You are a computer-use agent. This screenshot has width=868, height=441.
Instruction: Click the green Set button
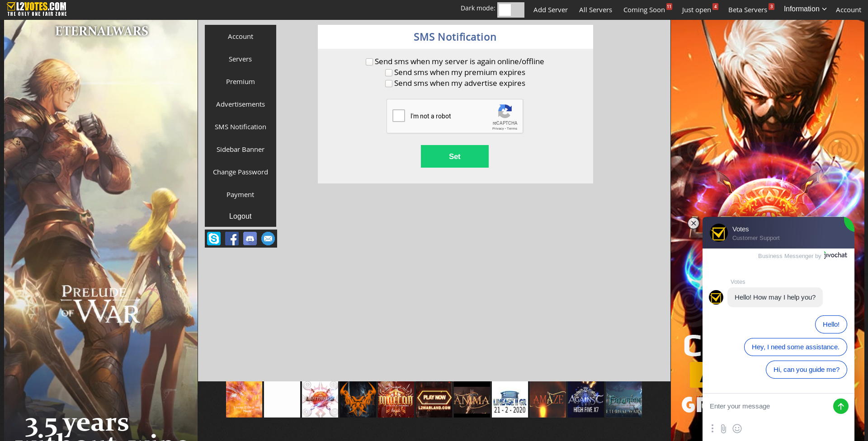click(455, 156)
